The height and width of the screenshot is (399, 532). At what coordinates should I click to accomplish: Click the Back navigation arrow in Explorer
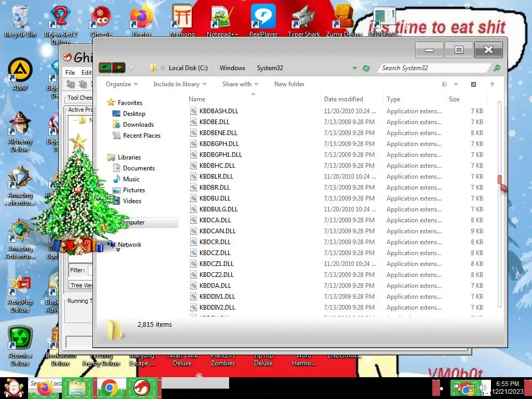click(105, 68)
